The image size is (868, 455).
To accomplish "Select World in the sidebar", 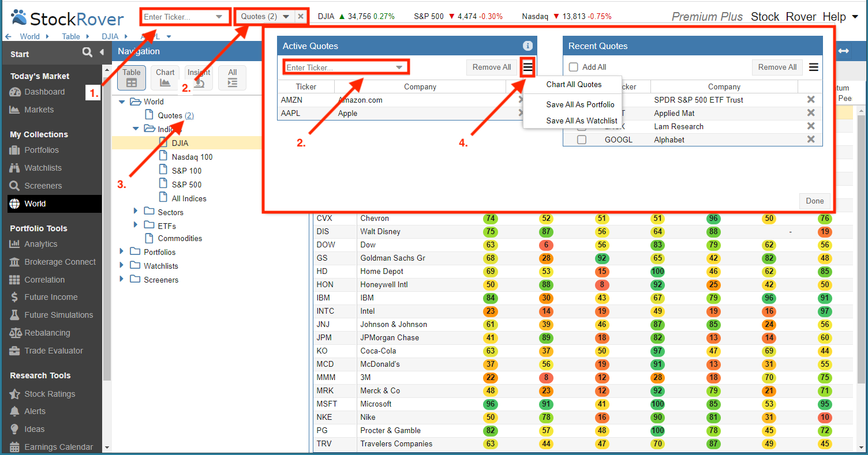I will pos(54,204).
